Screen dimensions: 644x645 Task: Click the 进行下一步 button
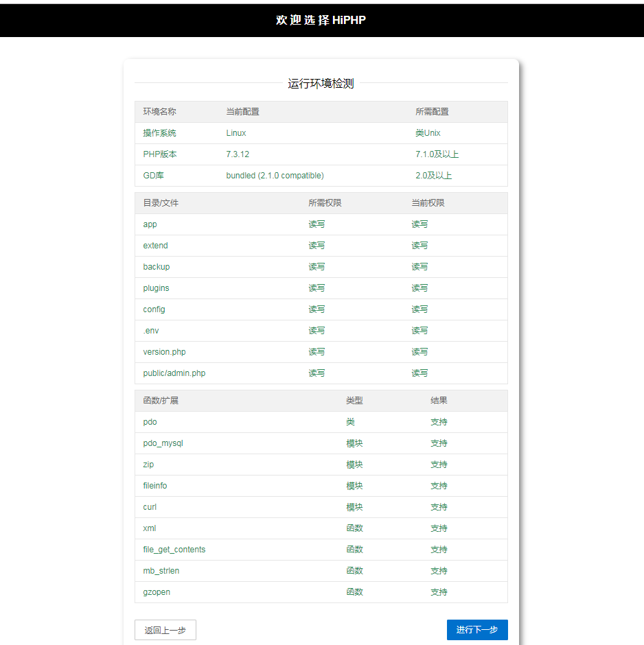coord(477,629)
